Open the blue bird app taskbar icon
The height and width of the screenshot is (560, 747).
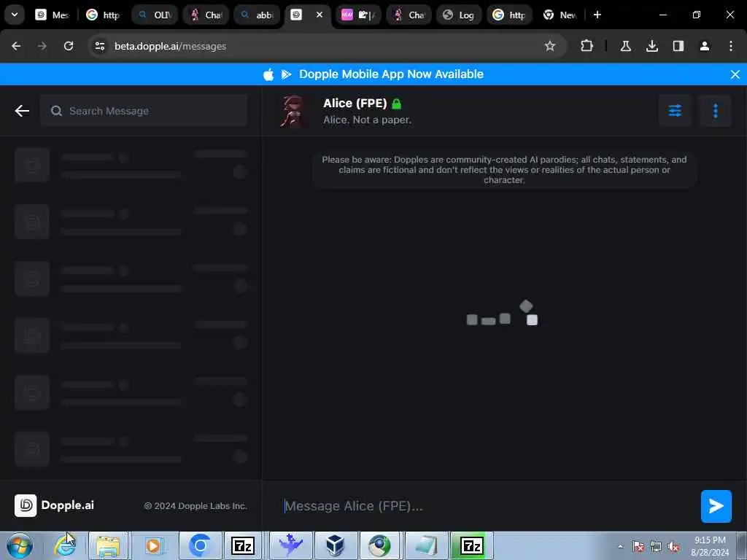pyautogui.click(x=290, y=545)
